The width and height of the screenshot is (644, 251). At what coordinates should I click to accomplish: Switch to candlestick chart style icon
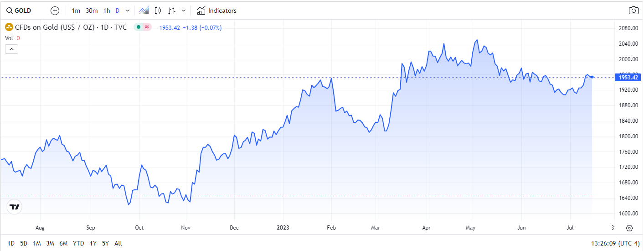pos(158,10)
